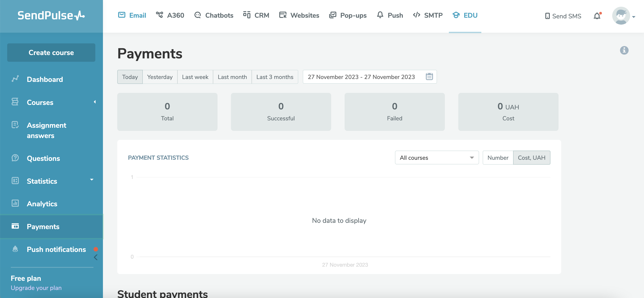Open the calendar icon in date range
Viewport: 644px width, 298px height.
429,77
